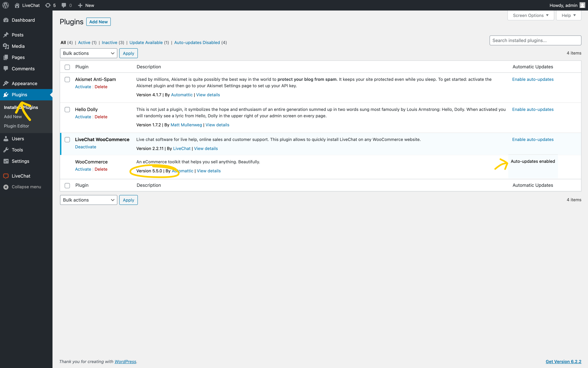Check the Hello Dolly checkbox
588x368 pixels.
tap(67, 110)
